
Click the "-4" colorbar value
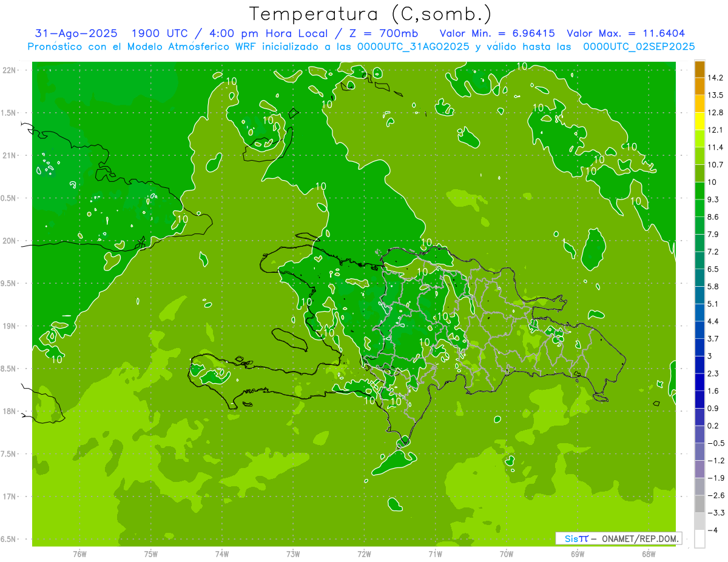[712, 530]
